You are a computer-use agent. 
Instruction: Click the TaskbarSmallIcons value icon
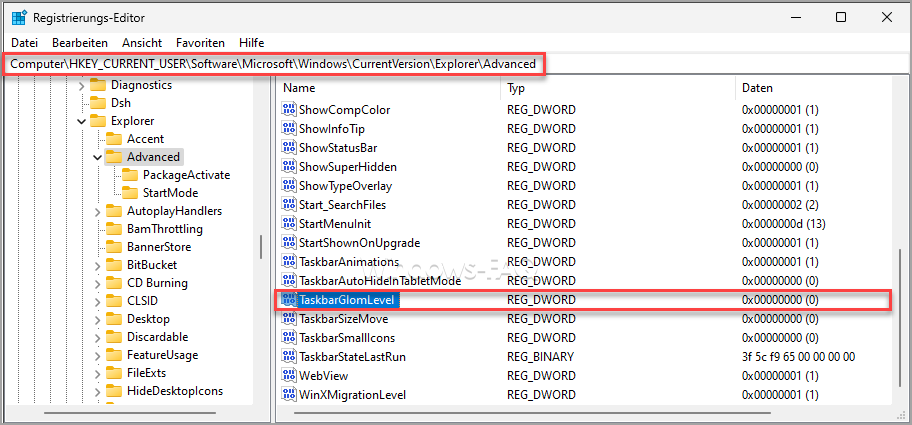coord(288,338)
